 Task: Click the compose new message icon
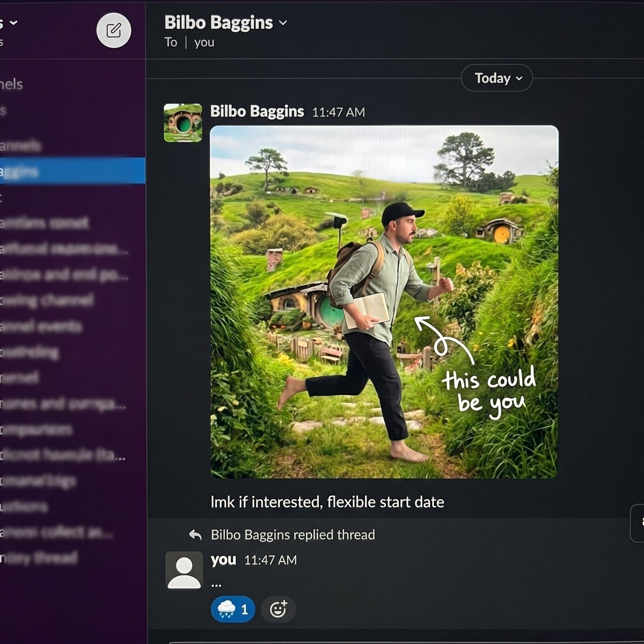(x=114, y=30)
